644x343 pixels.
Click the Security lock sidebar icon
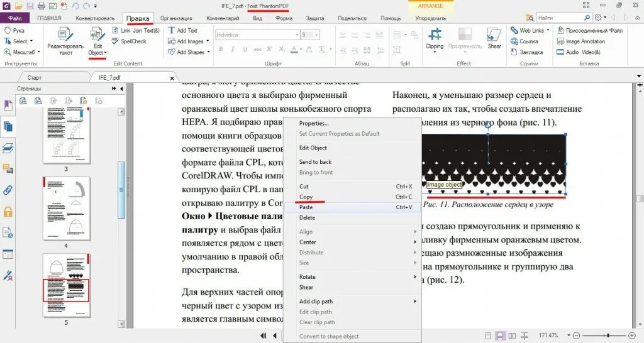point(8,212)
